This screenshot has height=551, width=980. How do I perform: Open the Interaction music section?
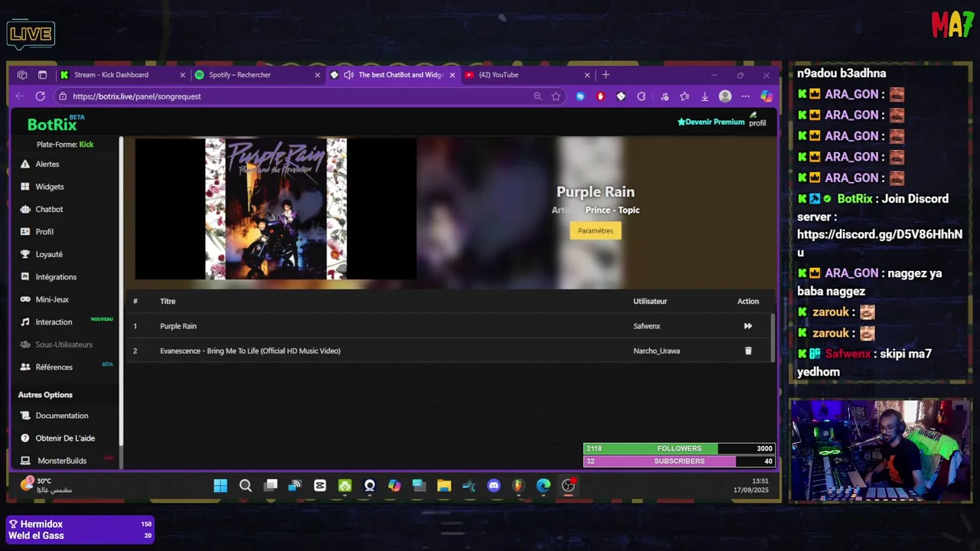point(54,322)
